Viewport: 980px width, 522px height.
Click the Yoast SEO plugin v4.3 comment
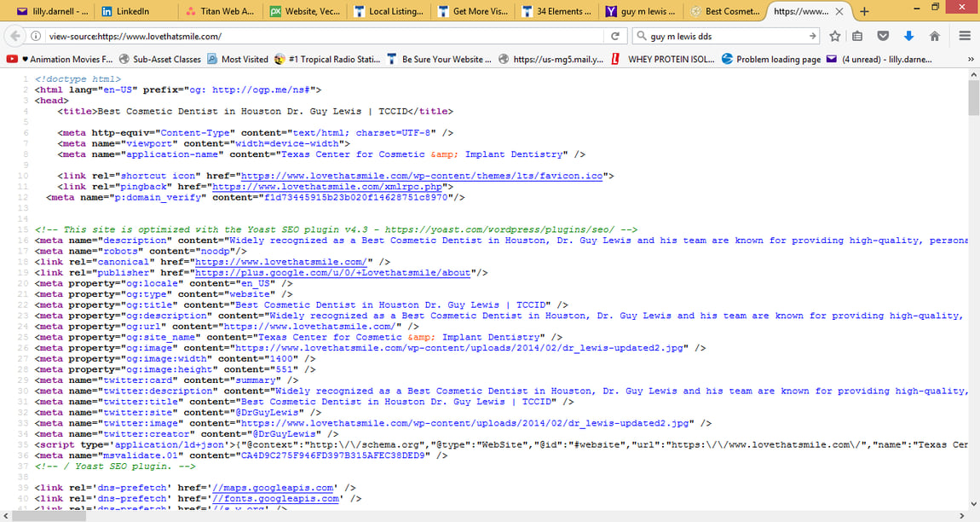point(337,229)
